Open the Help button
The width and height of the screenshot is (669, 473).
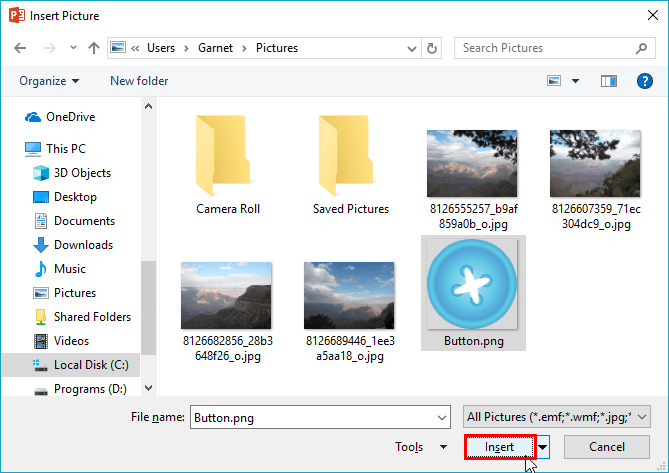pos(645,81)
